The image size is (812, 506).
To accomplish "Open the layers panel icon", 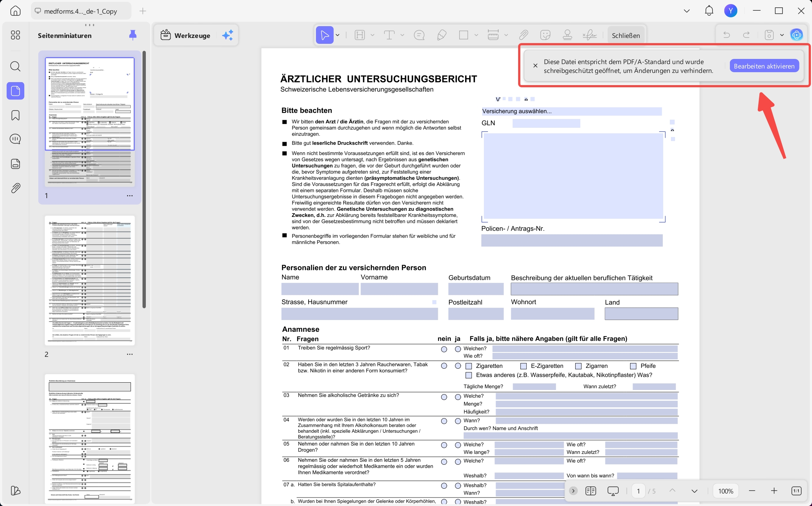I will [15, 491].
